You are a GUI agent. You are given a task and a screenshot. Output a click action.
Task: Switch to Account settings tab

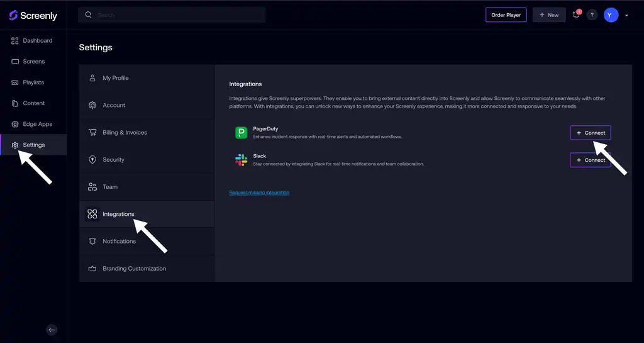click(x=147, y=105)
